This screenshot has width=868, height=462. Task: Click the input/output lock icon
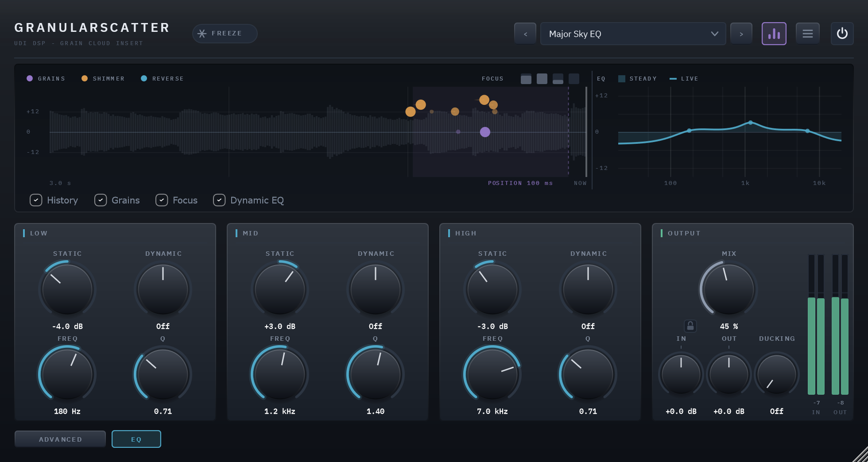pyautogui.click(x=690, y=326)
